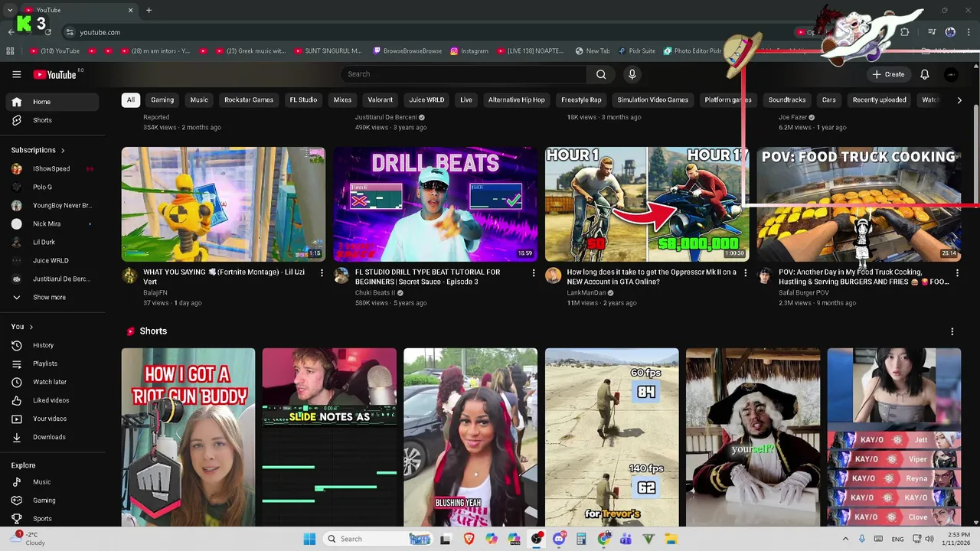The width and height of the screenshot is (980, 551).
Task: Expand the Subscriptions section arrow
Action: [x=63, y=150]
